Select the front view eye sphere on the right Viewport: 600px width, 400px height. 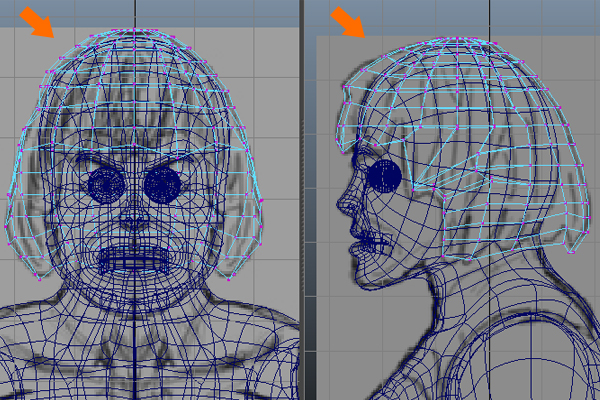163,185
